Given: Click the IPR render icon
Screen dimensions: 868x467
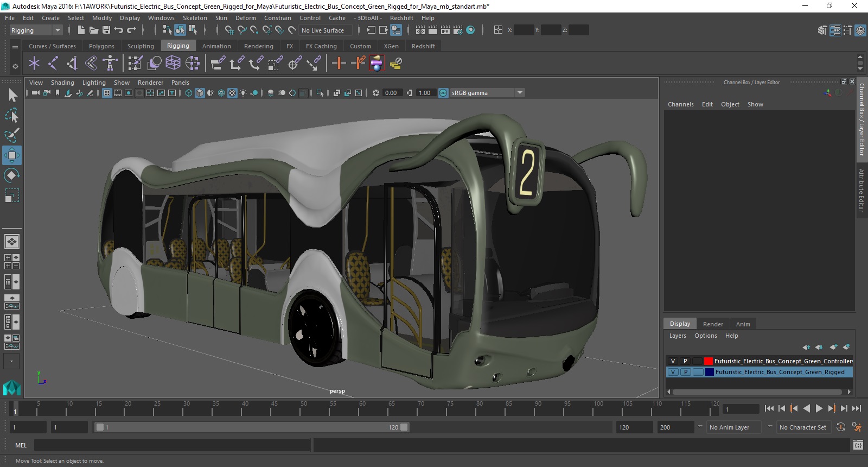Looking at the screenshot, I should coord(445,30).
